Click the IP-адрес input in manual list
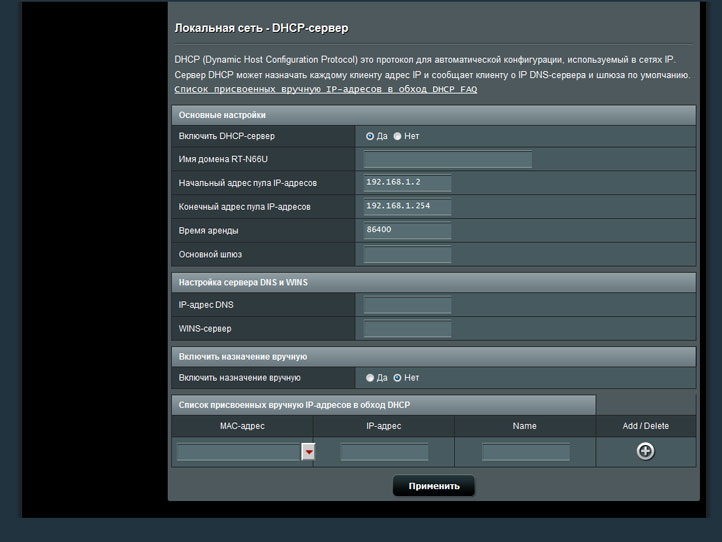This screenshot has height=542, width=722. 384,452
